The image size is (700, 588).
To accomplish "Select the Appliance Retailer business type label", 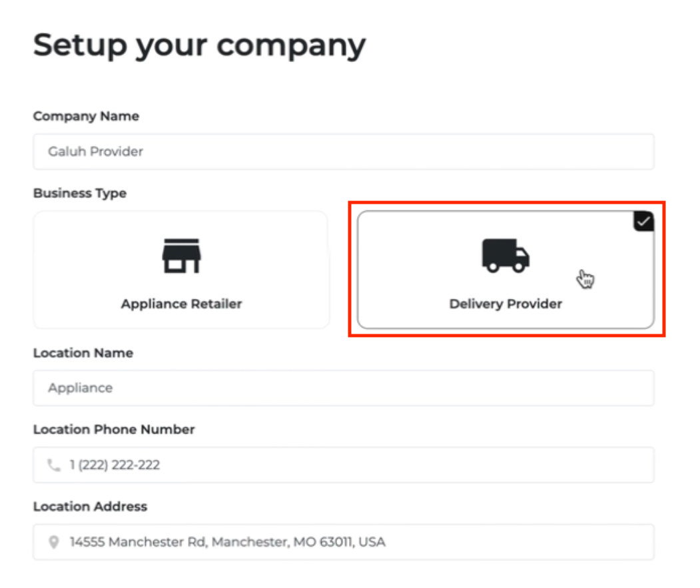I will [181, 304].
